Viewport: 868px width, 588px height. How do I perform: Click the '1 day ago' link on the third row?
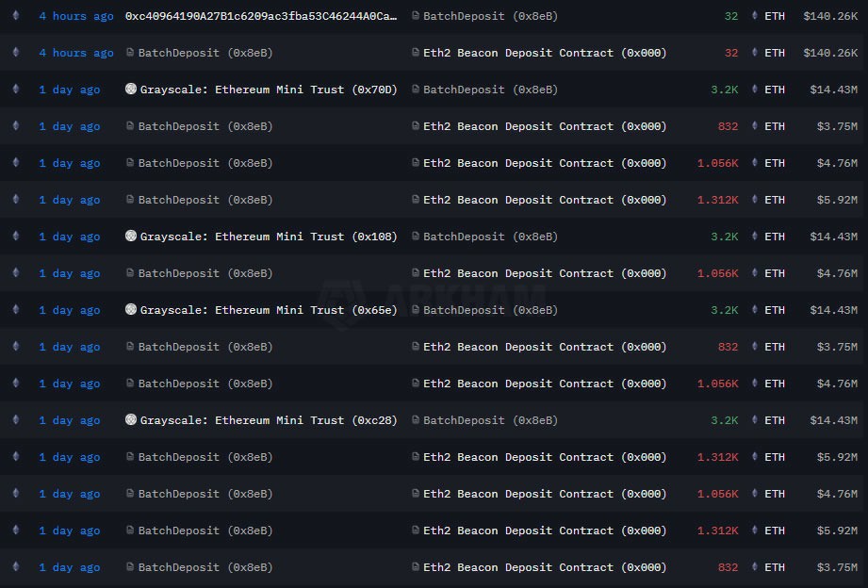click(x=69, y=90)
